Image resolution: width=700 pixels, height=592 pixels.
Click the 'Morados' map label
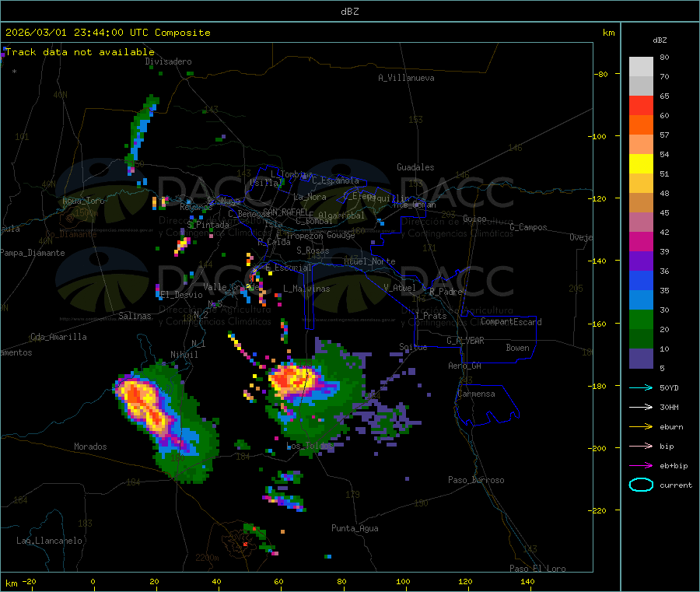(91, 447)
